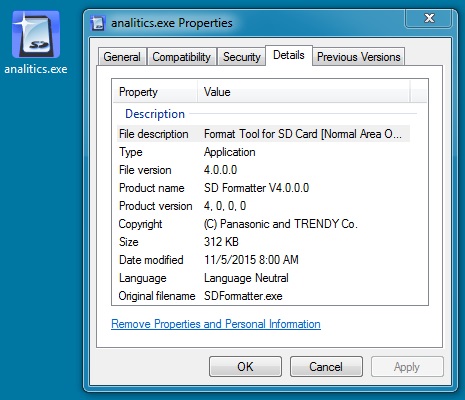Click the Cancel button
465x400 pixels.
[326, 367]
